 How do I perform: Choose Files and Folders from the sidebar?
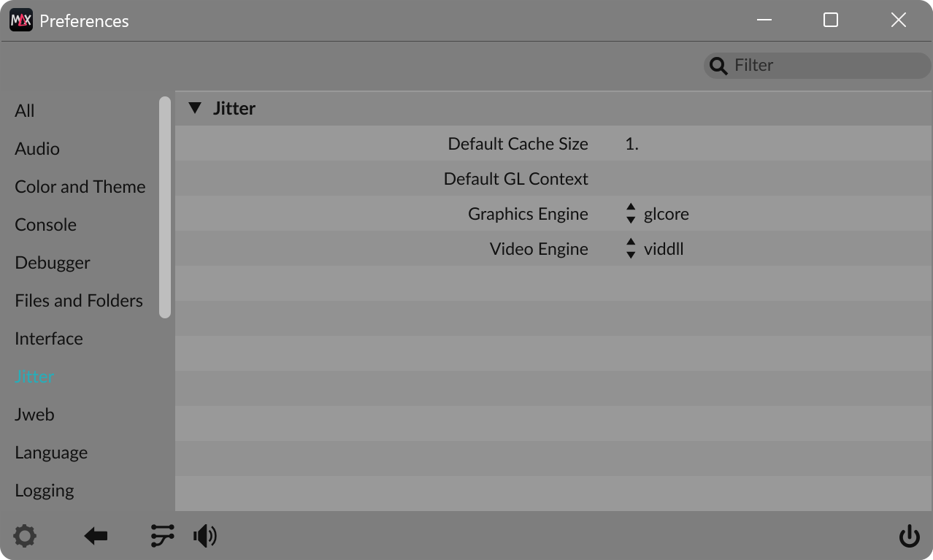tap(78, 300)
